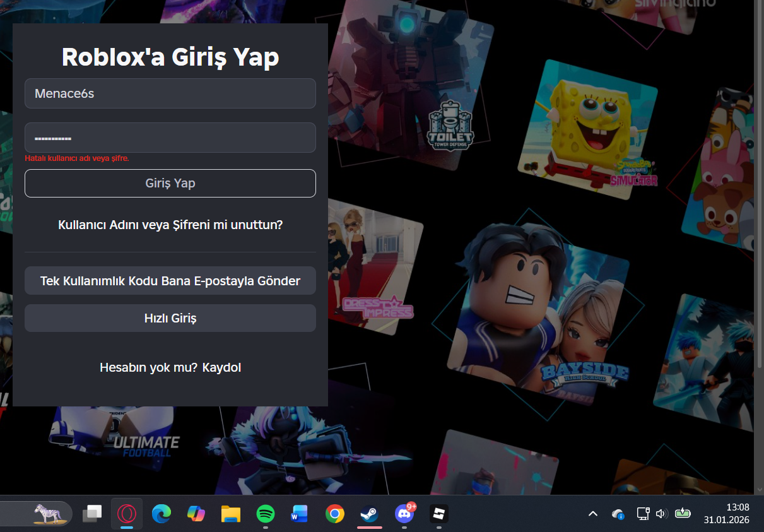This screenshot has width=764, height=532.
Task: Click the OneDrive cloud tray icon
Action: pos(618,514)
